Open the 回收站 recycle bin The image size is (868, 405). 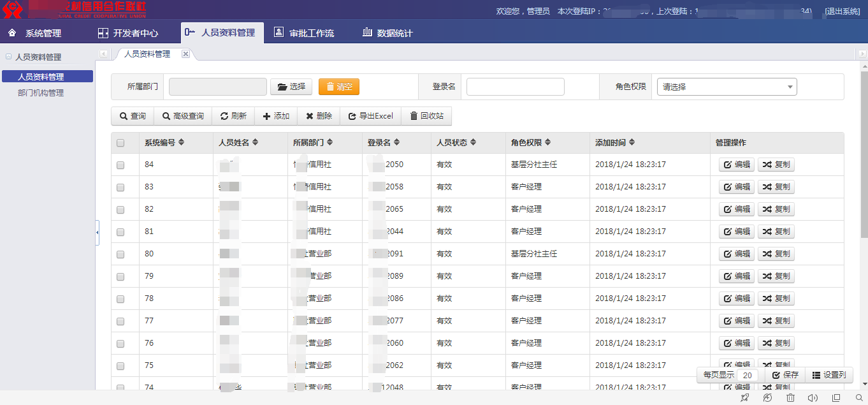tap(426, 116)
